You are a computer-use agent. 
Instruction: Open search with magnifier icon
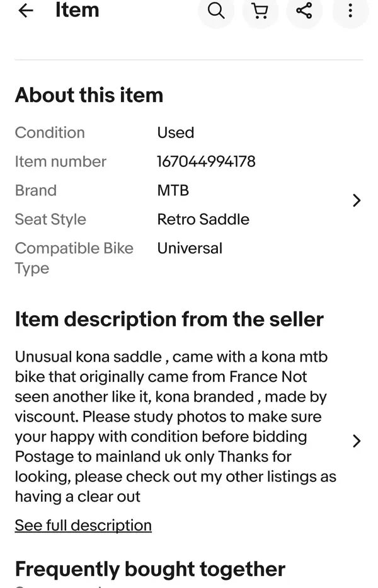216,11
